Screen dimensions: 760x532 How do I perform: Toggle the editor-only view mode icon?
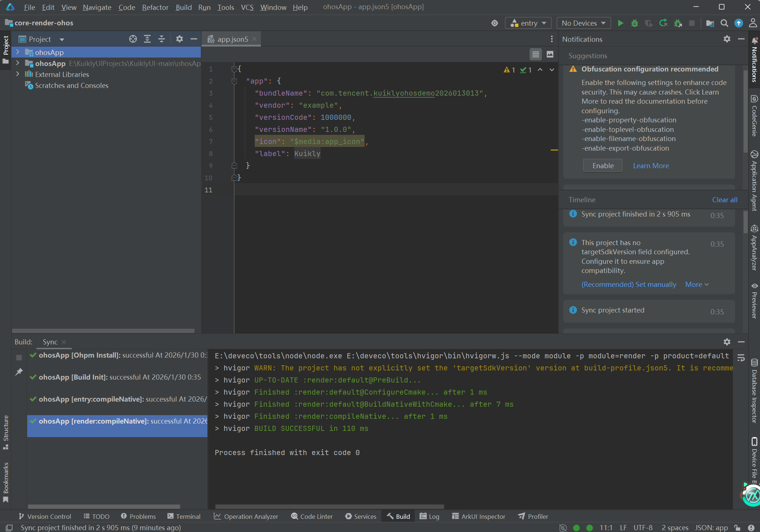click(x=536, y=54)
